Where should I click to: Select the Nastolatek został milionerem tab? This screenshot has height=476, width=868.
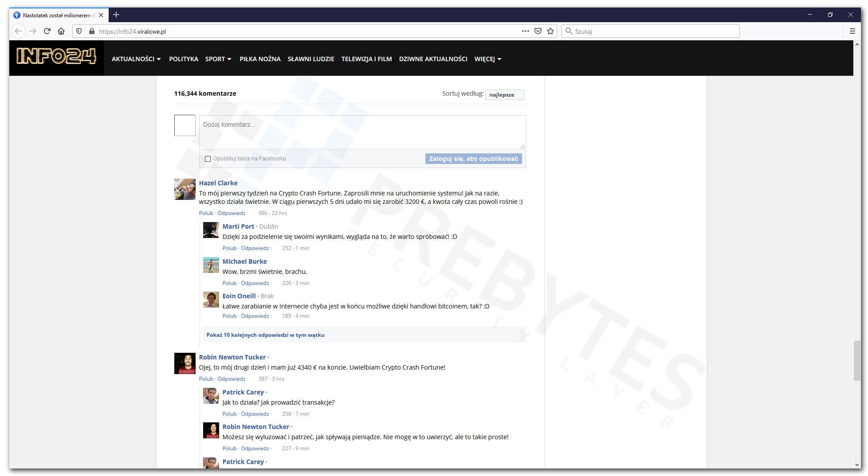(59, 15)
